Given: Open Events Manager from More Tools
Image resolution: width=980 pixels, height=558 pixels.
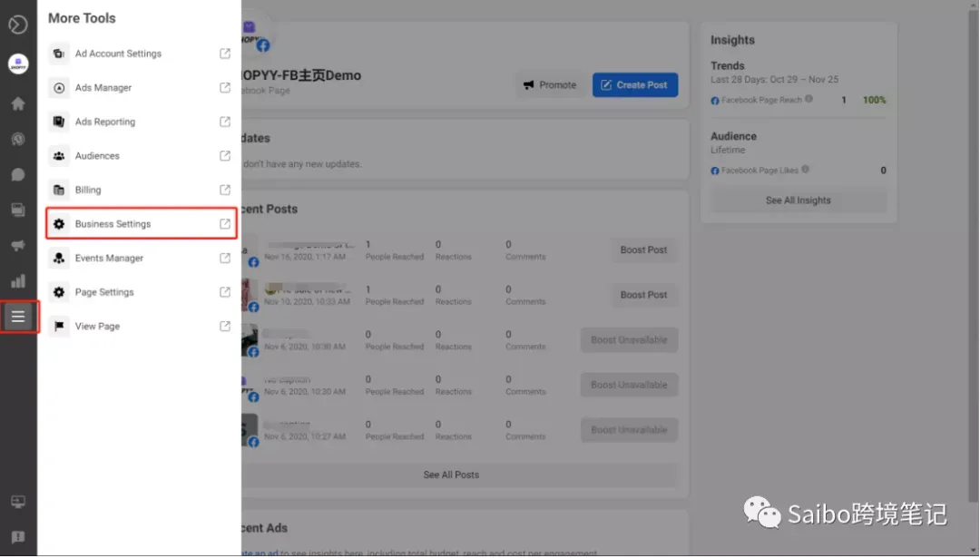Looking at the screenshot, I should 142,258.
